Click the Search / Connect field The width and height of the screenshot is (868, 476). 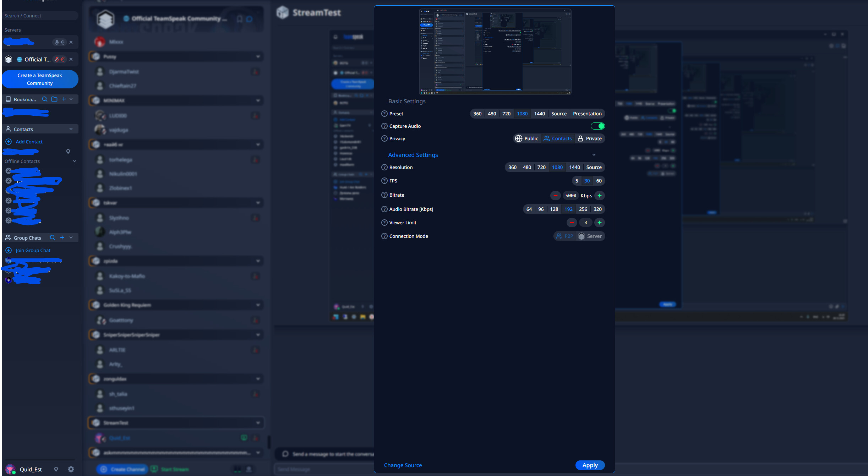pyautogui.click(x=40, y=16)
